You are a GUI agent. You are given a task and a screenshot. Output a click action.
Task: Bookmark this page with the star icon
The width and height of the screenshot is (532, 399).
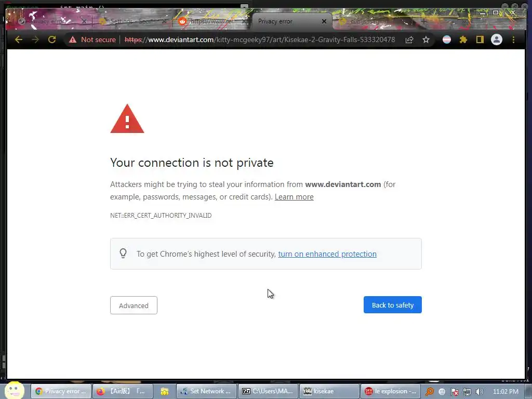pos(426,39)
